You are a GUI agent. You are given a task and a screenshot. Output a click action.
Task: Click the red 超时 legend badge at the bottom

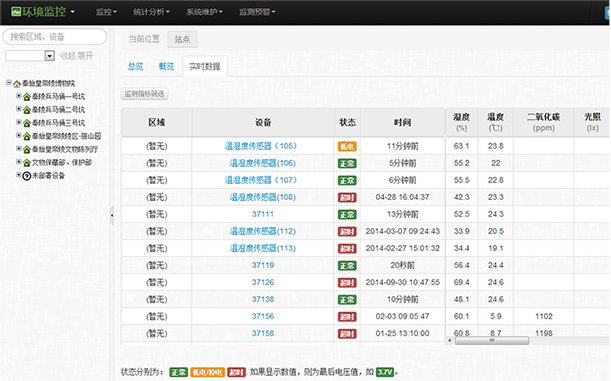(x=237, y=372)
